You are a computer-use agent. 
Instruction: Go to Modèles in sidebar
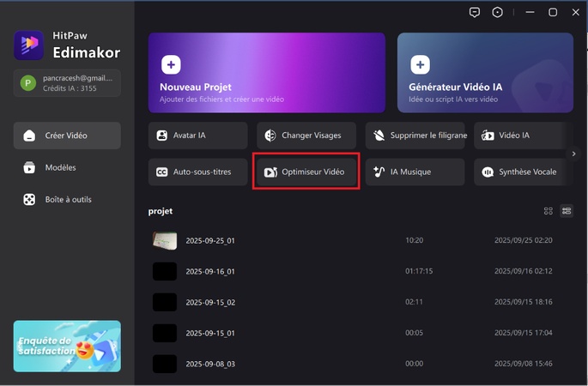point(60,167)
